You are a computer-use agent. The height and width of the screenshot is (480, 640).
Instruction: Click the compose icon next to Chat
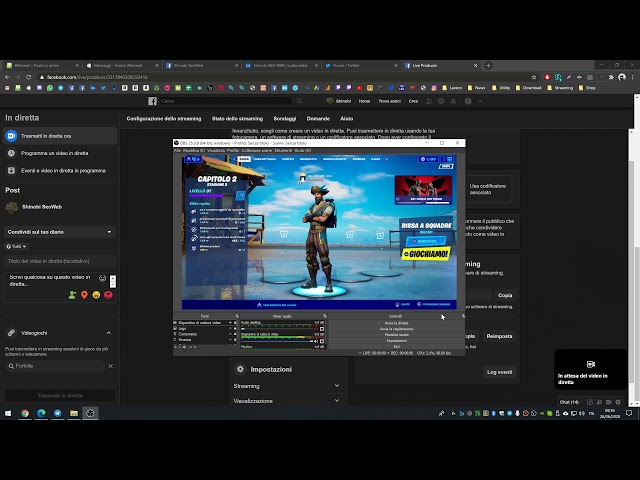590,402
